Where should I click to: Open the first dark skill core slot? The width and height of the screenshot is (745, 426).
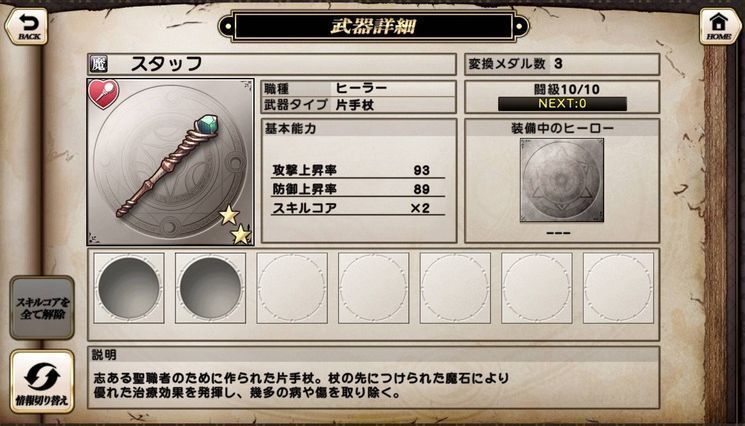pyautogui.click(x=129, y=288)
